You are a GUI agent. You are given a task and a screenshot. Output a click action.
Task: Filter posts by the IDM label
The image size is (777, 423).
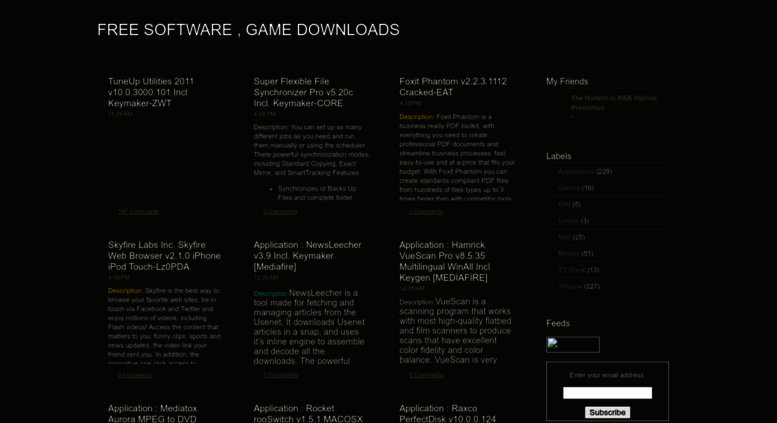(x=564, y=204)
